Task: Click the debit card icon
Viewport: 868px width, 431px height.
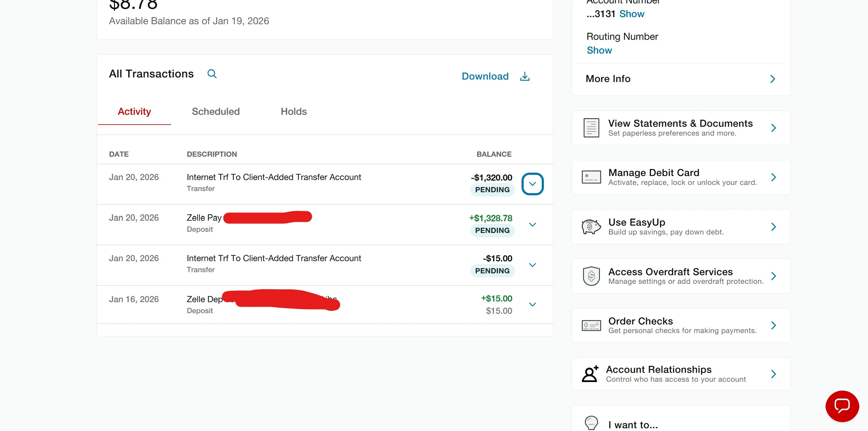Action: point(591,177)
